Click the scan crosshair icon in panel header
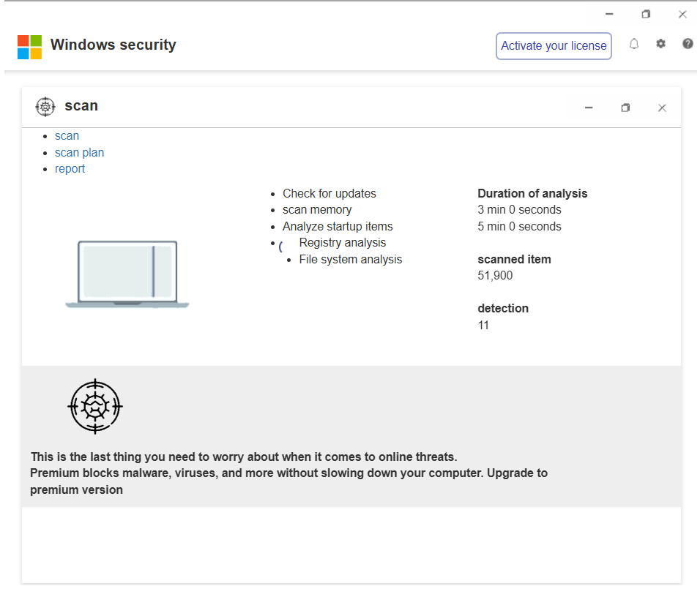The height and width of the screenshot is (597, 700). 45,107
